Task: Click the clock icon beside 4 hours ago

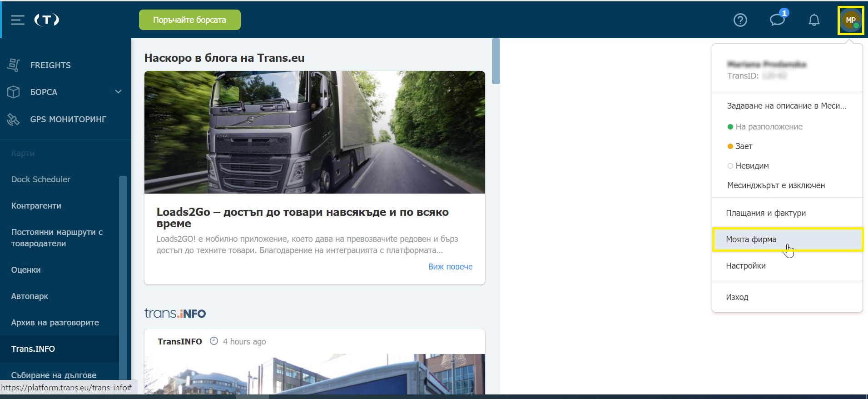Action: (x=213, y=341)
